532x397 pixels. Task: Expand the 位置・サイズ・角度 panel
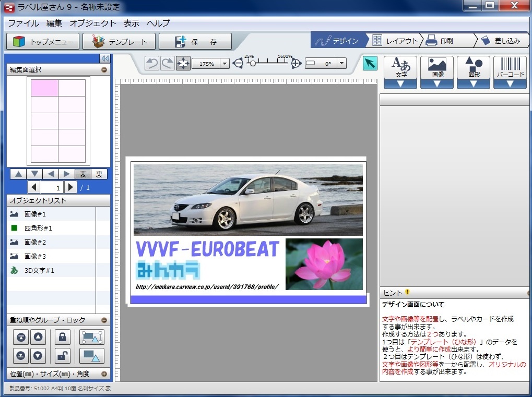point(104,374)
